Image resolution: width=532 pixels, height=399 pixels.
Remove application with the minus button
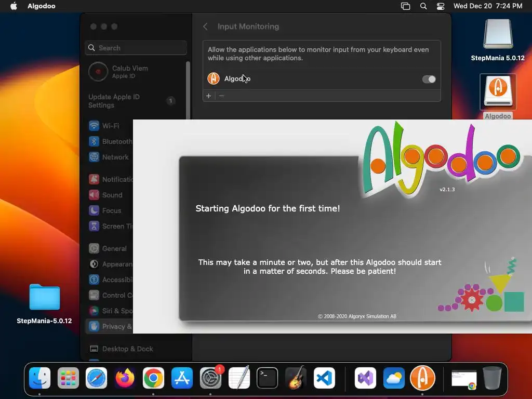[x=221, y=96]
